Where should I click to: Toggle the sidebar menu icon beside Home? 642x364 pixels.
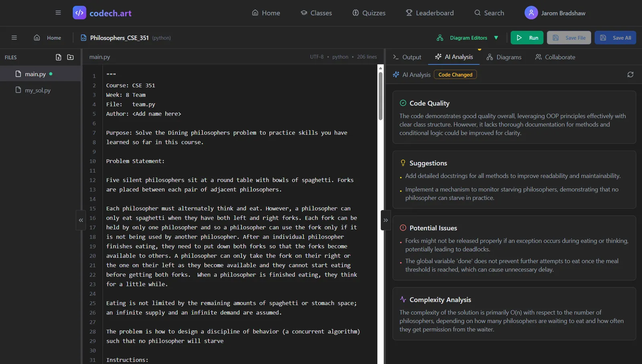[x=14, y=38]
